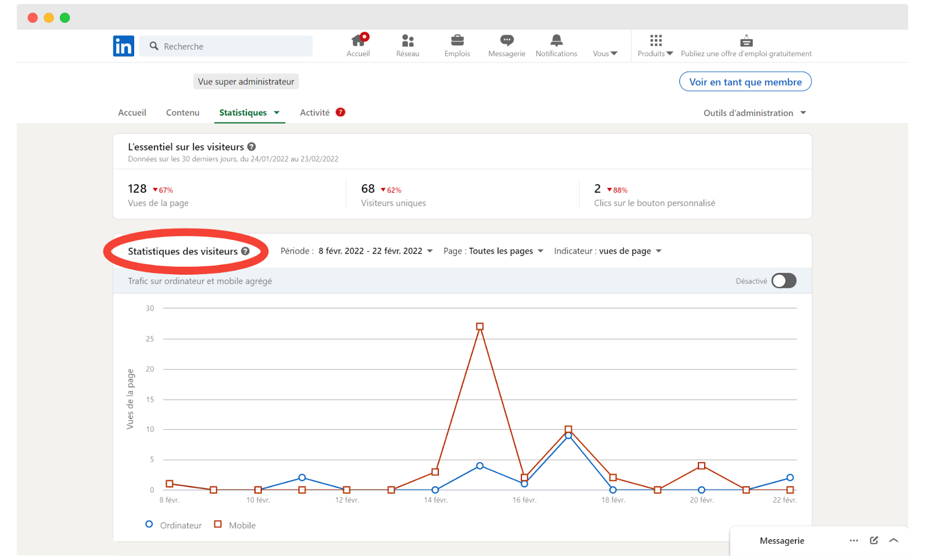Collapse the Messagerie panel with the chevron
Screen dimensions: 925x560
point(893,540)
